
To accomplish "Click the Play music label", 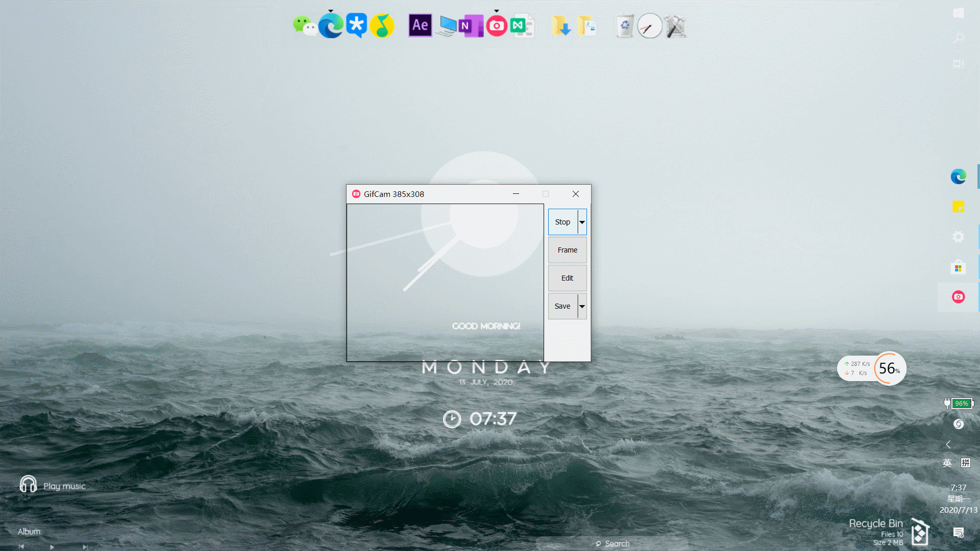I will point(64,486).
